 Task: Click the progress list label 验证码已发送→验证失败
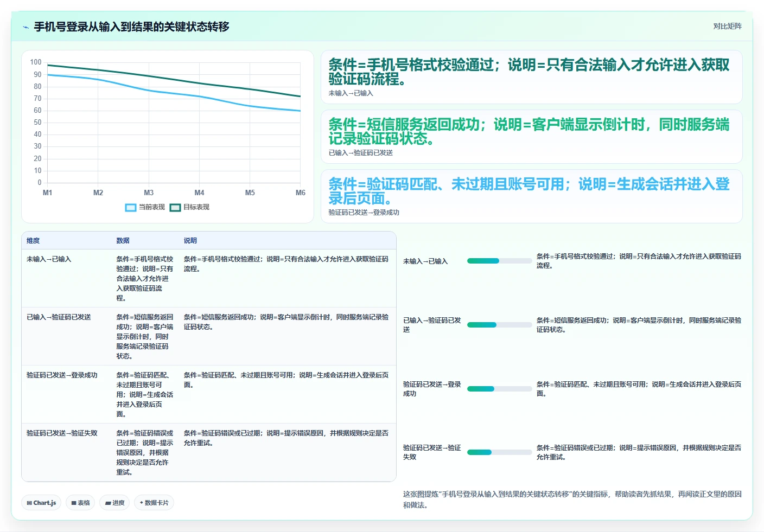(x=432, y=452)
